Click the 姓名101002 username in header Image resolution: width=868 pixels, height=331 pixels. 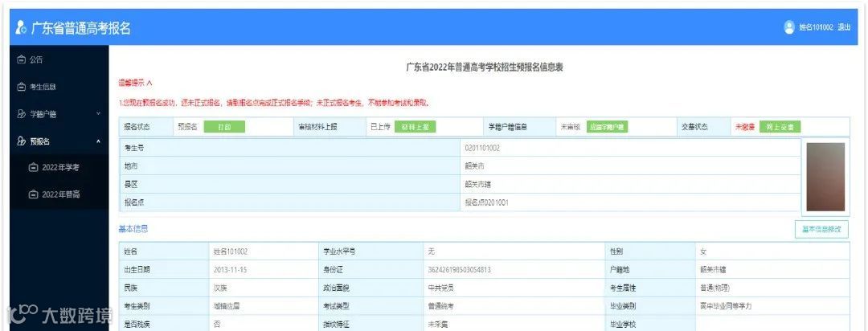816,27
